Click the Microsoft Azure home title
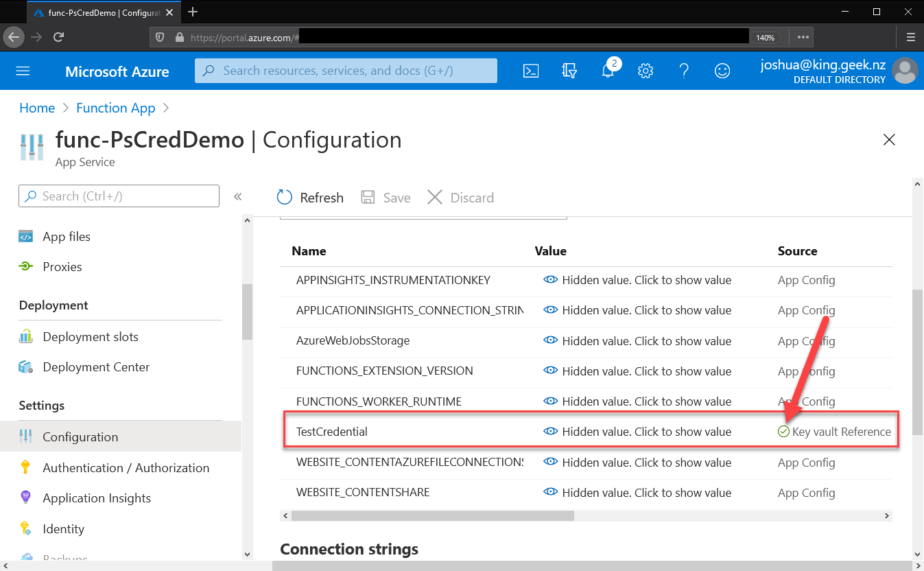The width and height of the screenshot is (924, 571). coord(117,71)
